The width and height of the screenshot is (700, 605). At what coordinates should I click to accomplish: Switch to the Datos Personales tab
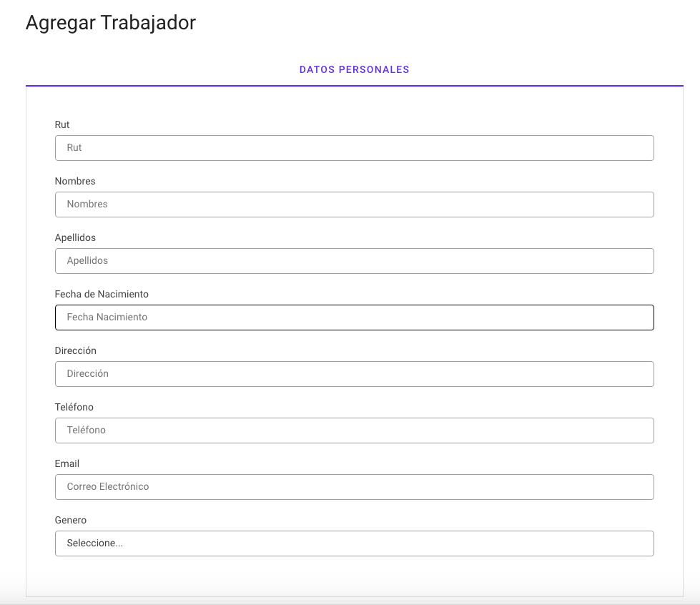pyautogui.click(x=354, y=70)
